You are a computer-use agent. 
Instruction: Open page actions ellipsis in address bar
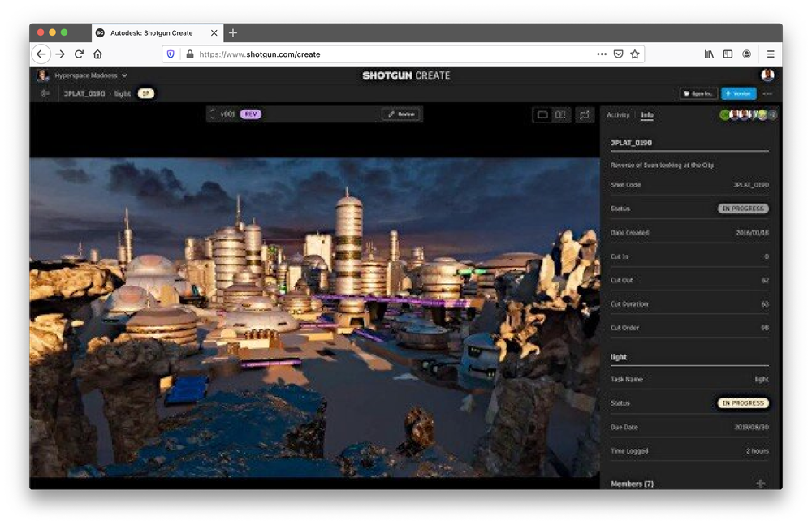click(x=601, y=54)
